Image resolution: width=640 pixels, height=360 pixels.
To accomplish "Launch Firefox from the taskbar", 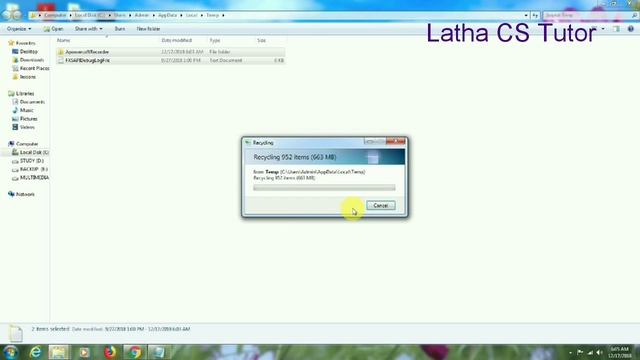I will (x=109, y=352).
